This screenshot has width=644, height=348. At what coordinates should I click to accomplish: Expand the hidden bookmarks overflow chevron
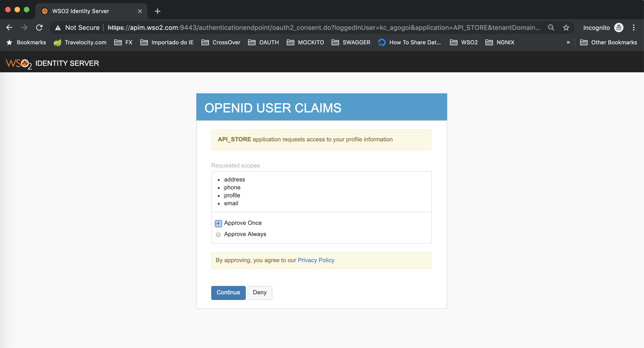coord(568,42)
